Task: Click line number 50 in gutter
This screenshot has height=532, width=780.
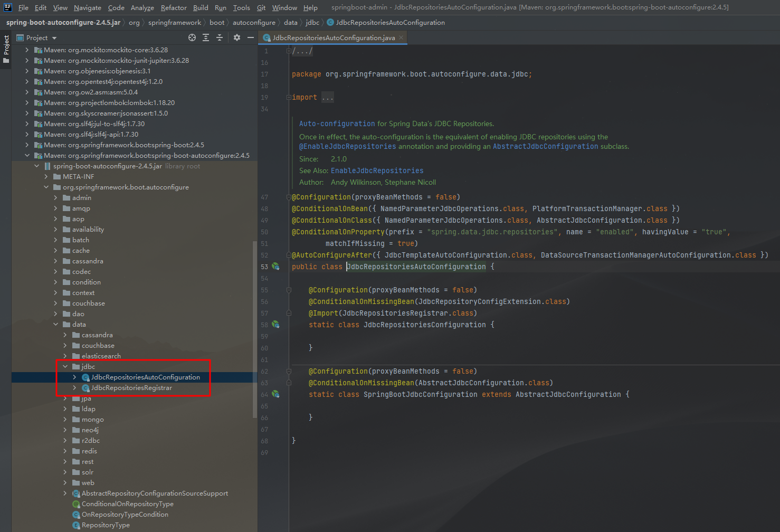Action: coord(264,232)
